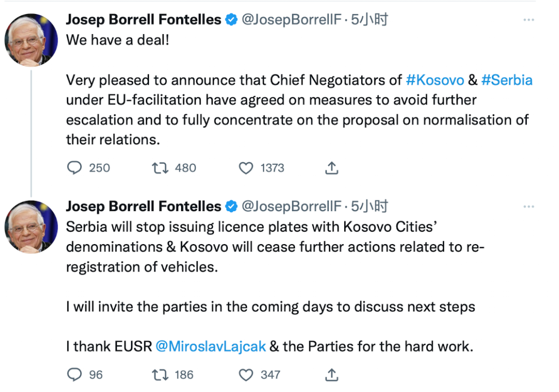Viewport: 559px width, 392px height.
Task: Open the #Serbia hashtag
Action: [x=507, y=80]
